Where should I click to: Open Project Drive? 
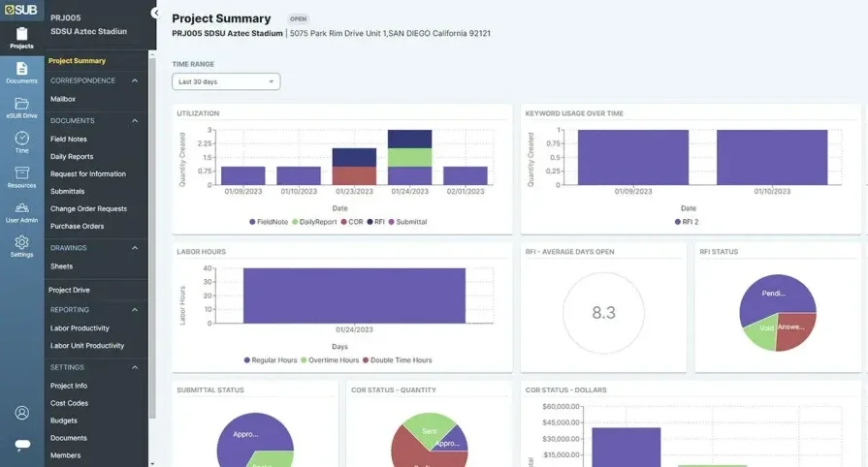69,290
